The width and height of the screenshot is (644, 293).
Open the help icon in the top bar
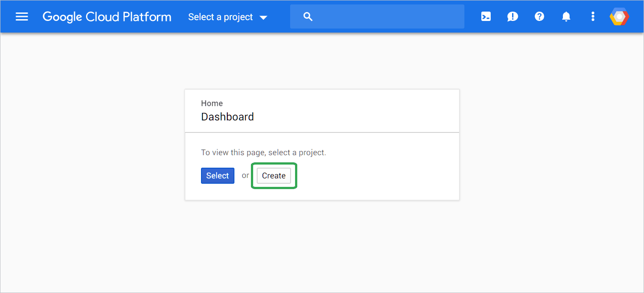click(539, 17)
